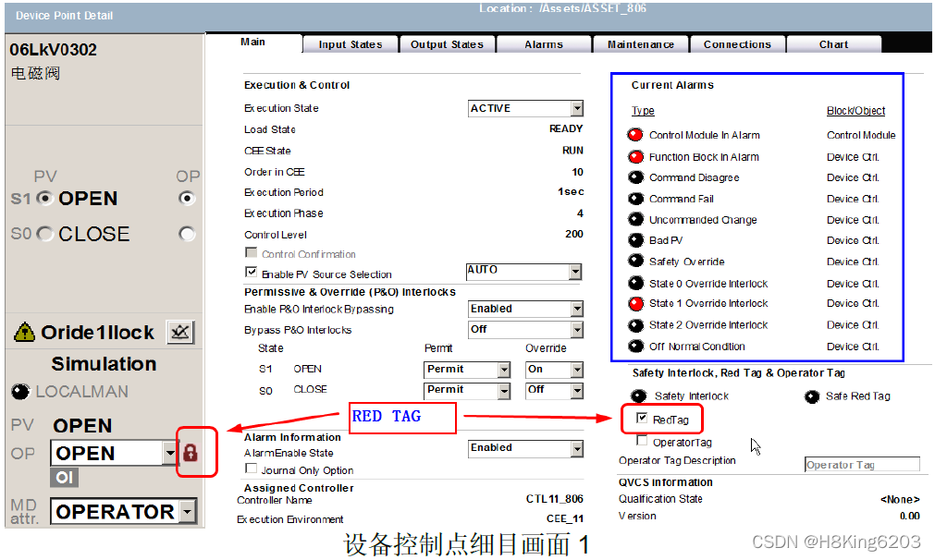Image resolution: width=935 pixels, height=560 pixels.
Task: Click the Execution Environment value CEE_11
Action: point(565,519)
